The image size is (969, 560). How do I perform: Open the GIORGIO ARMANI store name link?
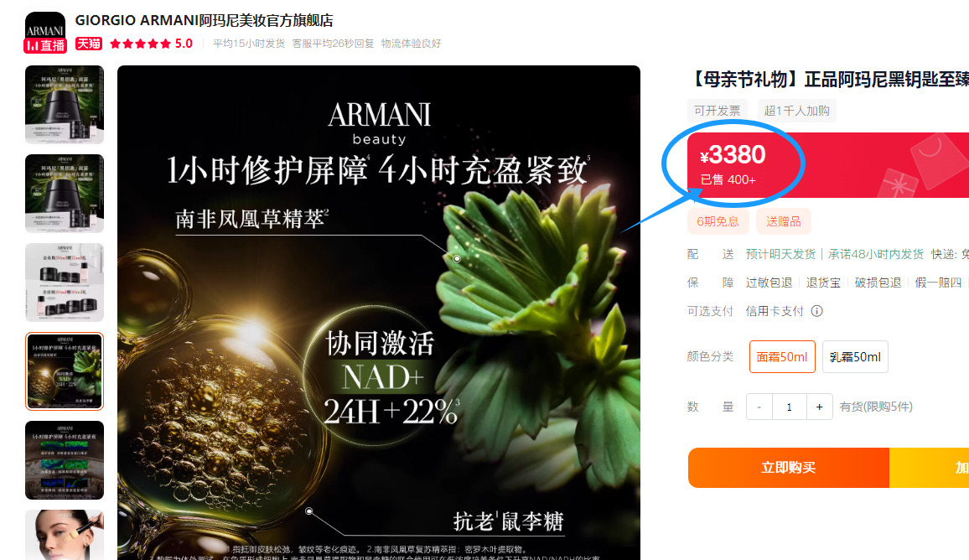[204, 20]
